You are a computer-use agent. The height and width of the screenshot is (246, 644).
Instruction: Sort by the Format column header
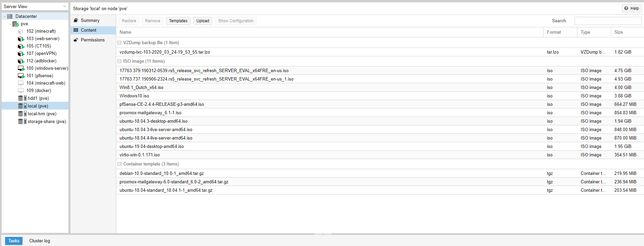click(560, 32)
